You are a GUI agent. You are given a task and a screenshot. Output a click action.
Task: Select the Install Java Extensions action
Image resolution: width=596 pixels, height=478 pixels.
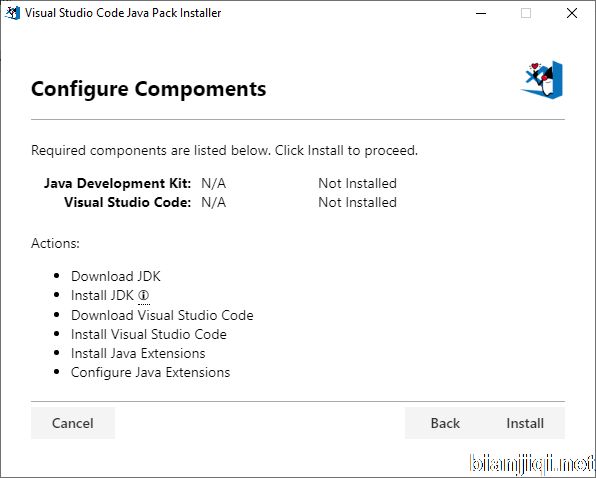point(138,353)
